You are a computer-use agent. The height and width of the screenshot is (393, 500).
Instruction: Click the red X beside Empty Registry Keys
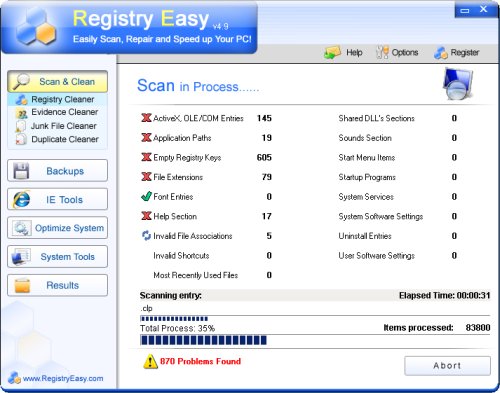tap(146, 157)
